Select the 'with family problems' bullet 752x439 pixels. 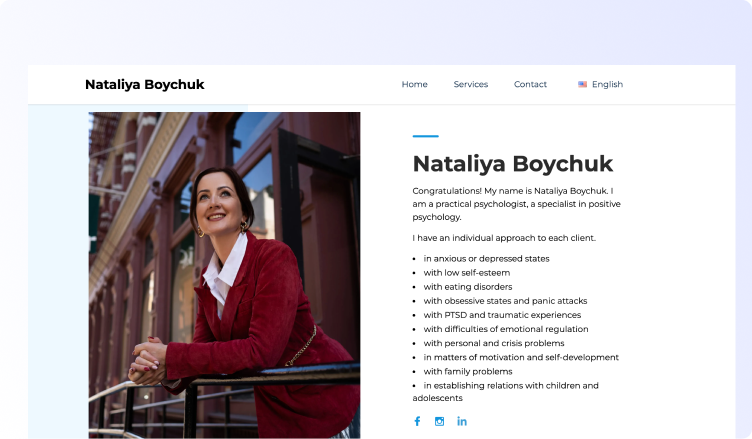[467, 371]
